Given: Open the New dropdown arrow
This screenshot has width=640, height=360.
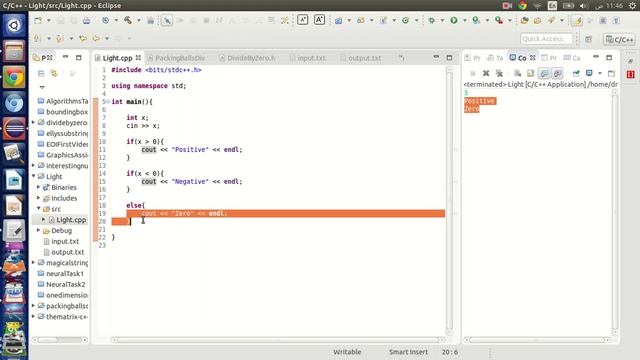Looking at the screenshot, I should 49,20.
